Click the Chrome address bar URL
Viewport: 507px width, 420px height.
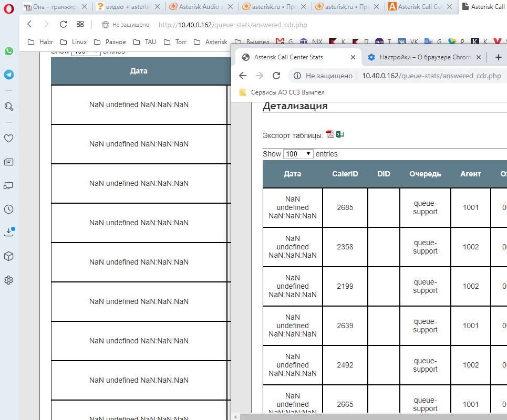pyautogui.click(x=431, y=76)
